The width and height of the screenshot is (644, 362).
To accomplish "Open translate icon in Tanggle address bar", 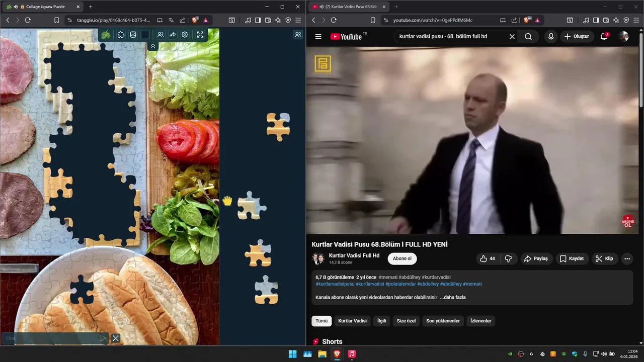I will [171, 20].
